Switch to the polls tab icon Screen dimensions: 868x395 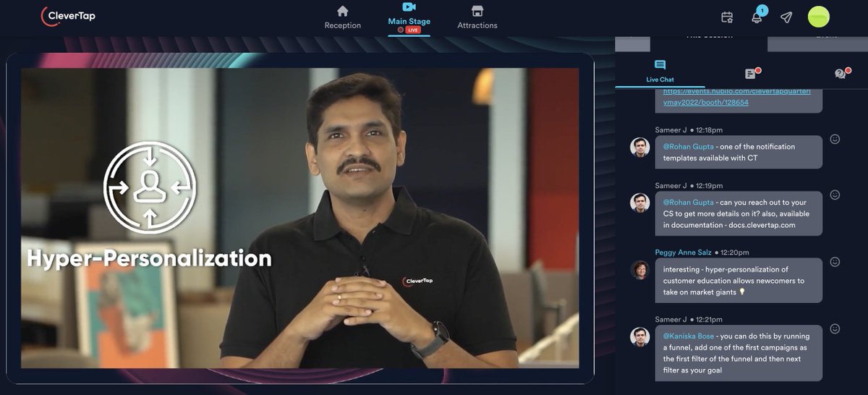[751, 73]
